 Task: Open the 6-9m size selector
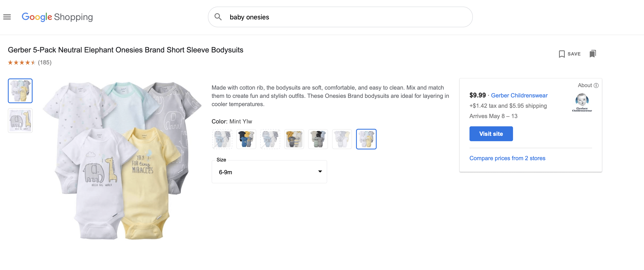(269, 172)
